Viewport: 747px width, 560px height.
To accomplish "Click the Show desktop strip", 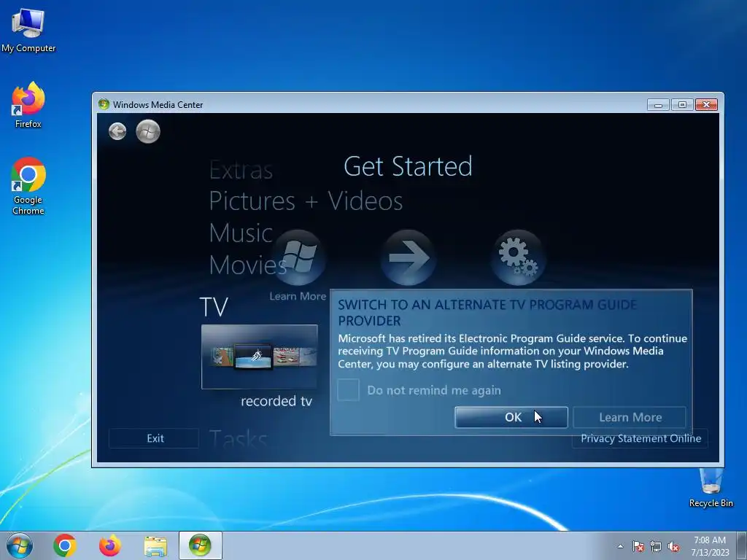I will tap(742, 545).
